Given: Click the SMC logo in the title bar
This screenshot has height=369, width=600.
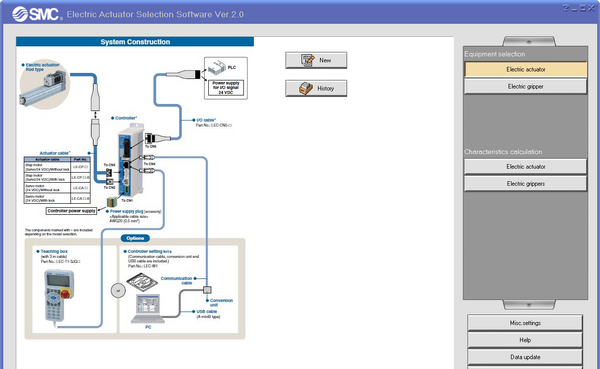Looking at the screenshot, I should coord(36,14).
